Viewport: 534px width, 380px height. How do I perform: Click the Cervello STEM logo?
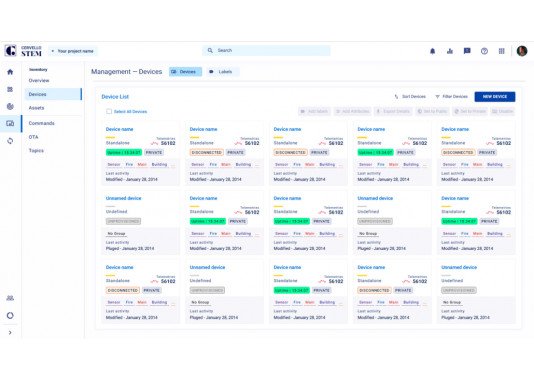[x=23, y=51]
